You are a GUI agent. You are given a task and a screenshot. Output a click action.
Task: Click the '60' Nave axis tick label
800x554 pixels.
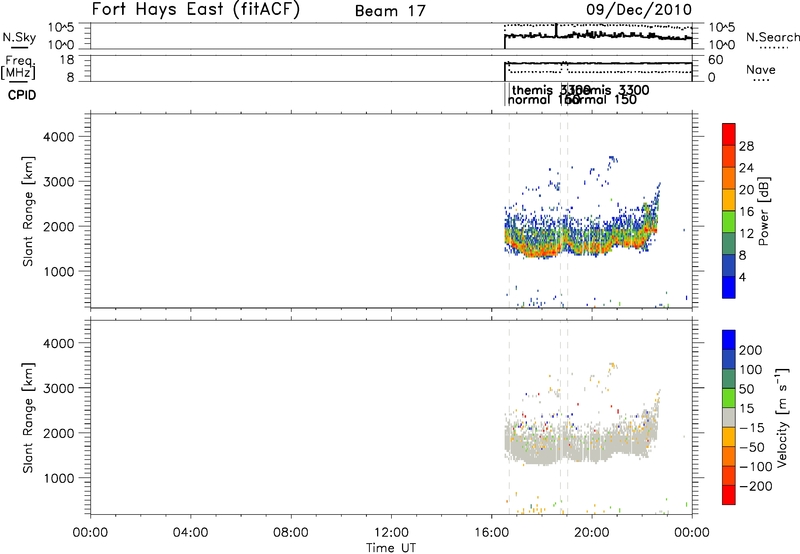(x=716, y=60)
